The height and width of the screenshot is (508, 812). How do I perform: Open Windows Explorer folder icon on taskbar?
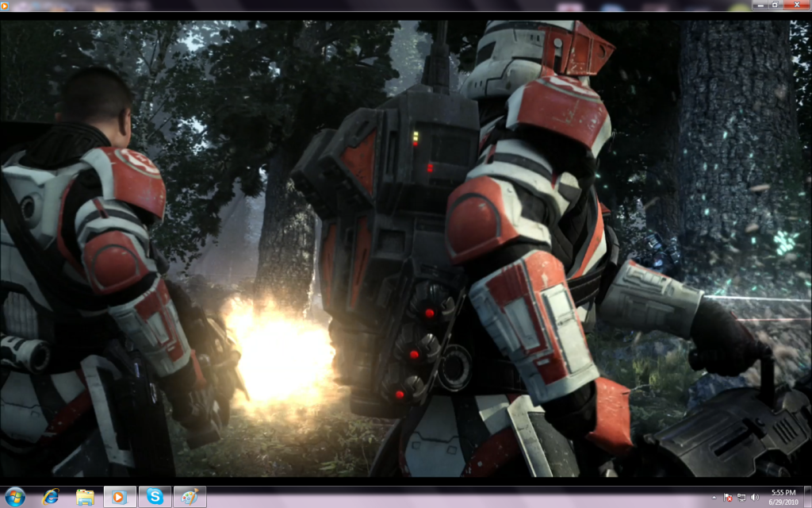(85, 497)
